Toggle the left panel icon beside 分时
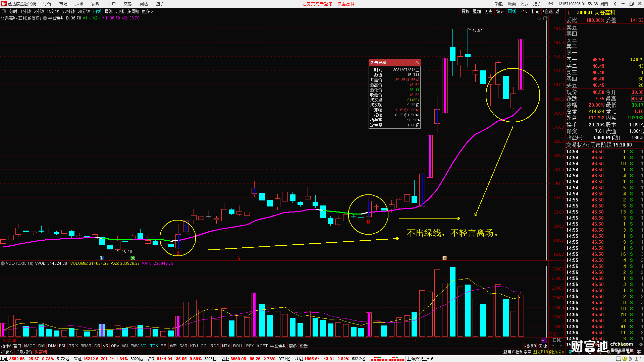Screen dimensions: 644x362 click(4, 11)
